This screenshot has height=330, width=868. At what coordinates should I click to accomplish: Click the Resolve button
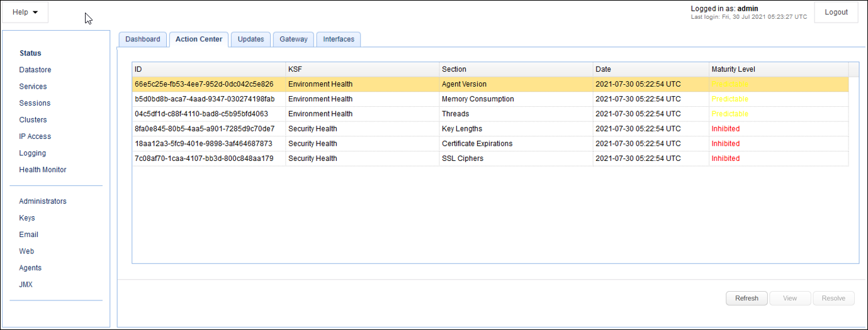click(x=833, y=298)
